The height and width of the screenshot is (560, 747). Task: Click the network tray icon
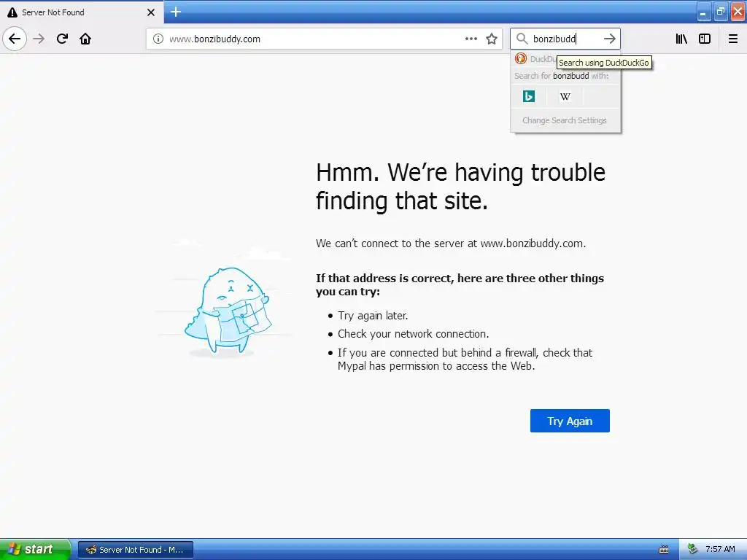pyautogui.click(x=692, y=549)
